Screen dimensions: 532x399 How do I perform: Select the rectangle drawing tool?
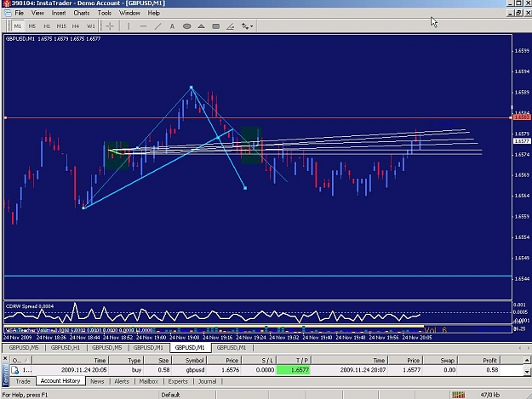click(x=216, y=26)
